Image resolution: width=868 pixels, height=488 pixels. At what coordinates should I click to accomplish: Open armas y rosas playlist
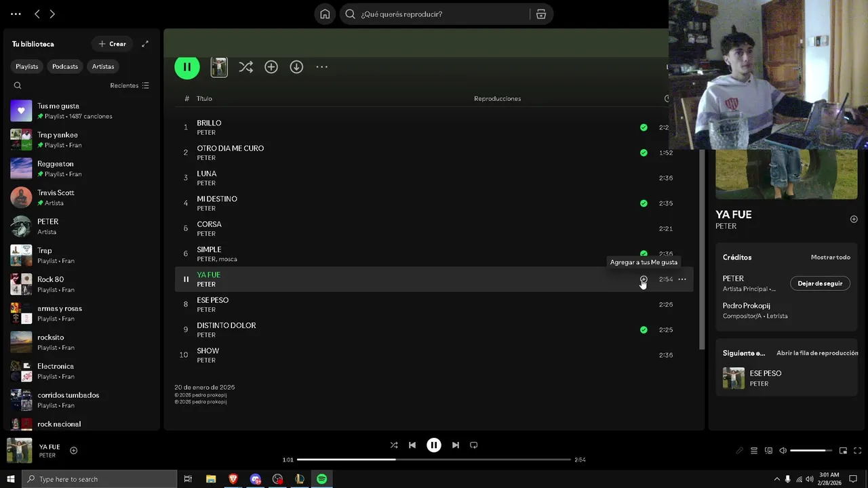[x=81, y=313]
